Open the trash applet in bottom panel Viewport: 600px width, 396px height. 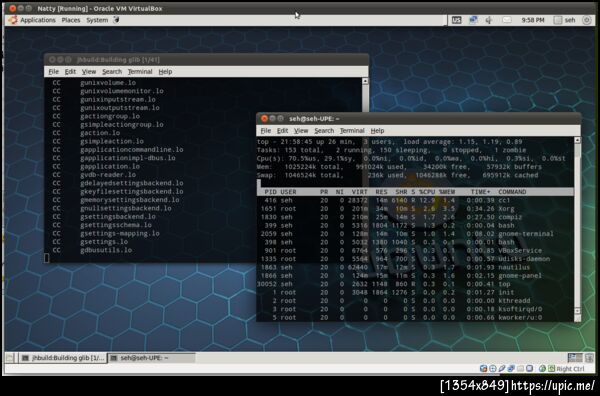tap(589, 357)
